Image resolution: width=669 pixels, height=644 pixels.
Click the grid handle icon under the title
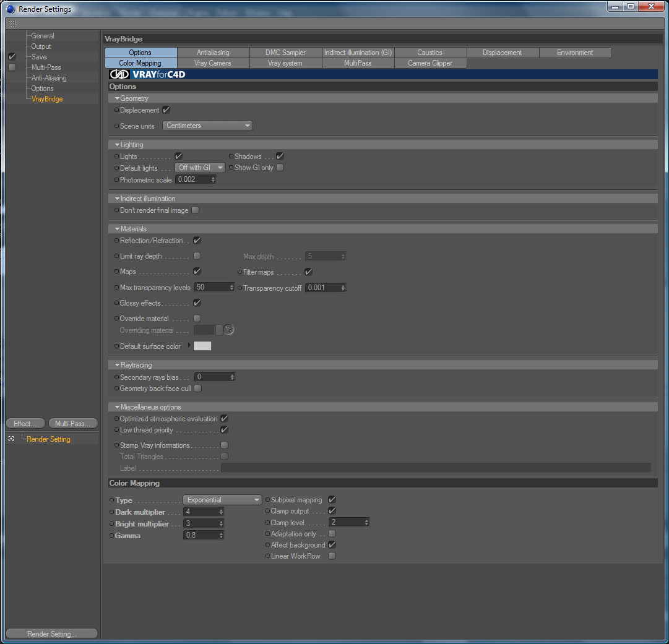click(x=12, y=24)
